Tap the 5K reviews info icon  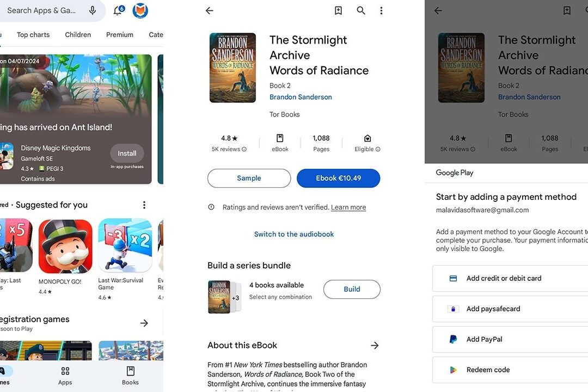pos(244,149)
